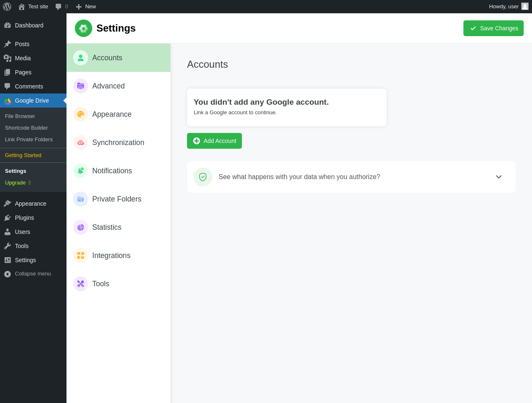This screenshot has height=403, width=532.
Task: Click the Appearance palette icon
Action: point(81,114)
